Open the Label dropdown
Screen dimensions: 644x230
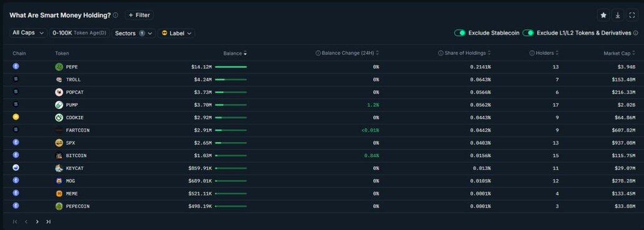[176, 33]
